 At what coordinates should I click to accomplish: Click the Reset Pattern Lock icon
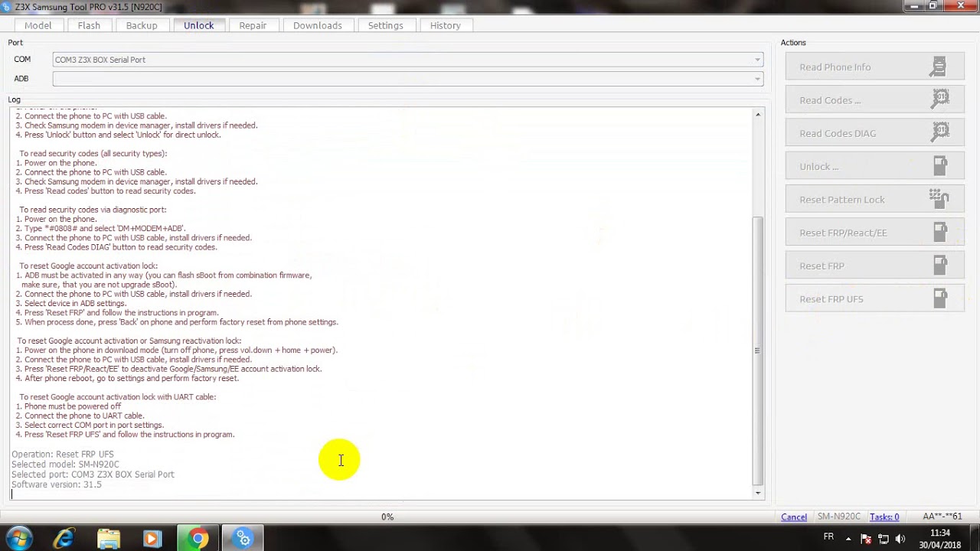pyautogui.click(x=939, y=199)
